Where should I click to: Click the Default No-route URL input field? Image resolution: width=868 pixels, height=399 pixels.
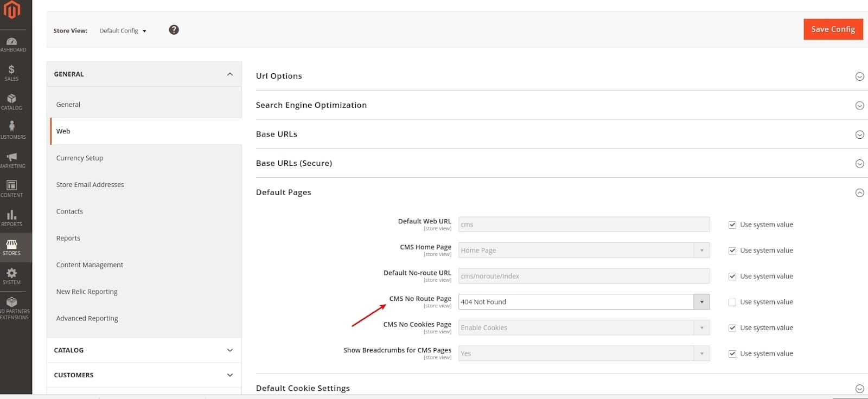[x=584, y=276]
